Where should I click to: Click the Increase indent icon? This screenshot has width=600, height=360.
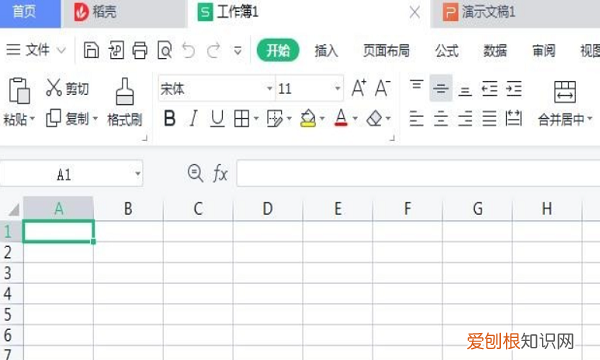click(514, 89)
